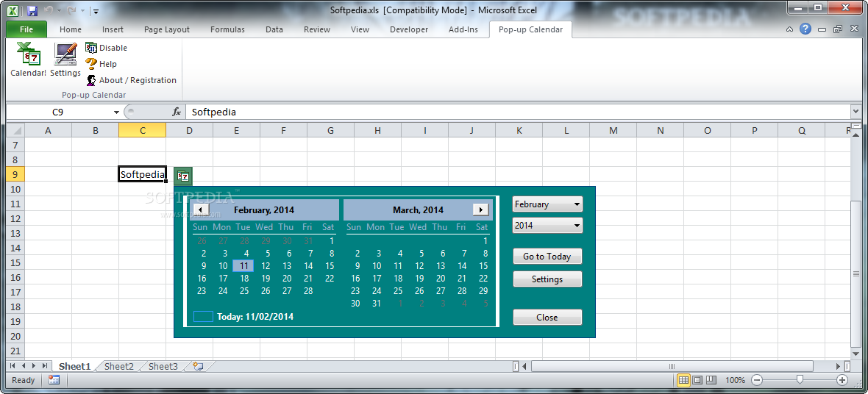Expand the formula bar
The height and width of the screenshot is (394, 868).
(x=857, y=112)
